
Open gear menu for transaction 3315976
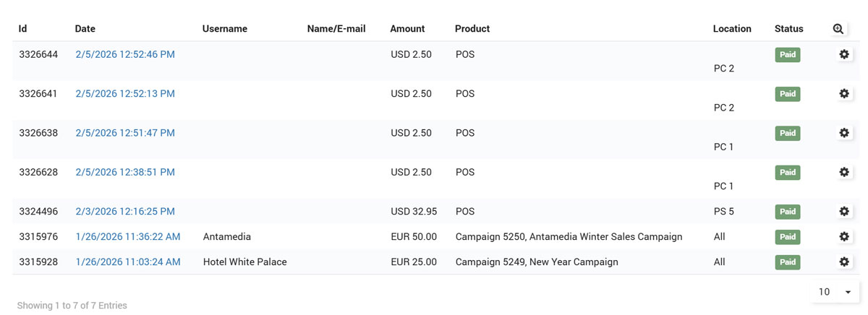(843, 236)
